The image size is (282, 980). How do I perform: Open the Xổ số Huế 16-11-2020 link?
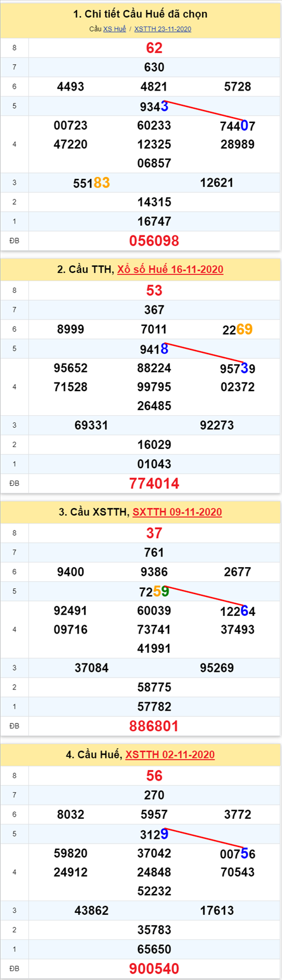(170, 269)
